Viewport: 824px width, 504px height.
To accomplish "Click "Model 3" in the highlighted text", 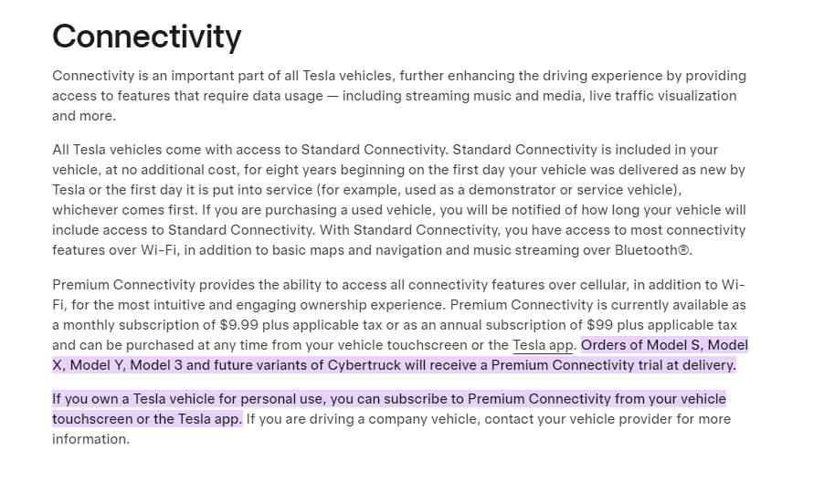I will click(x=156, y=365).
